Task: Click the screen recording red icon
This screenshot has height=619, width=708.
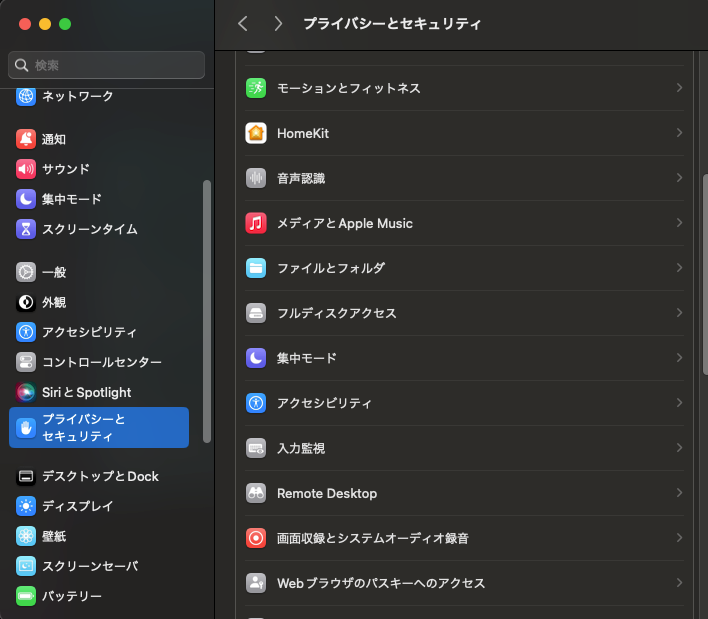Action: click(256, 538)
